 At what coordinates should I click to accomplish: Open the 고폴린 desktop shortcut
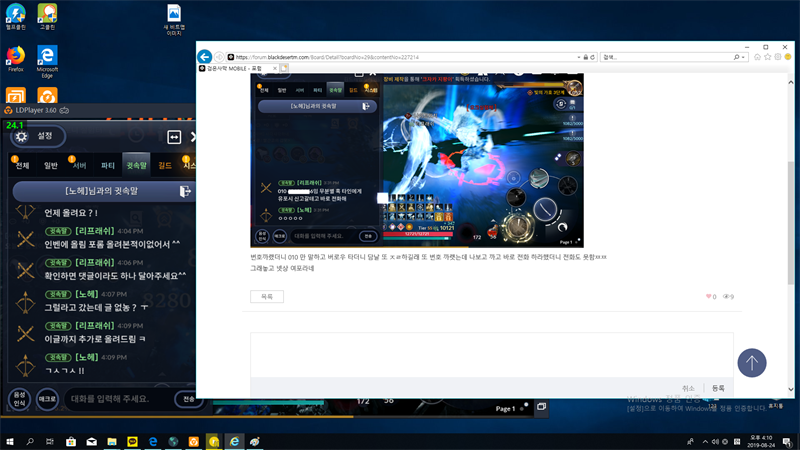point(47,17)
